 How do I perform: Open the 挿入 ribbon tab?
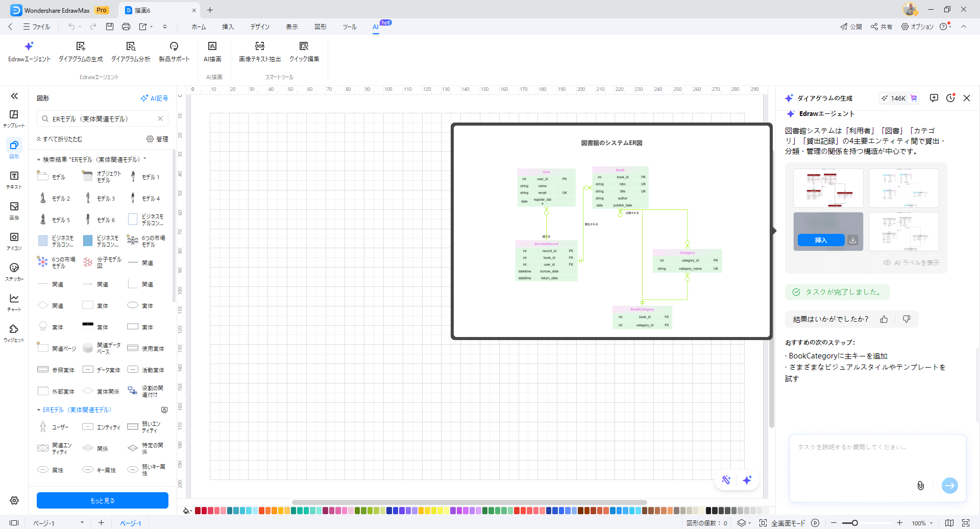click(228, 27)
